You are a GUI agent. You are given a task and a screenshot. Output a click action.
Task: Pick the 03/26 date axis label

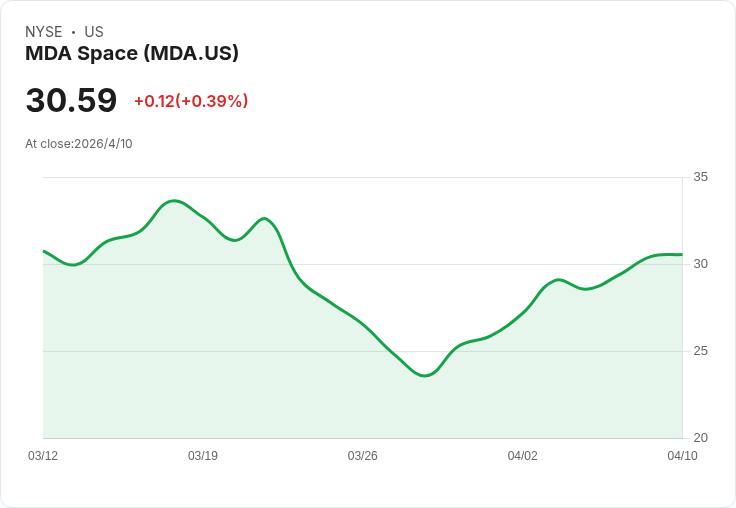click(363, 456)
